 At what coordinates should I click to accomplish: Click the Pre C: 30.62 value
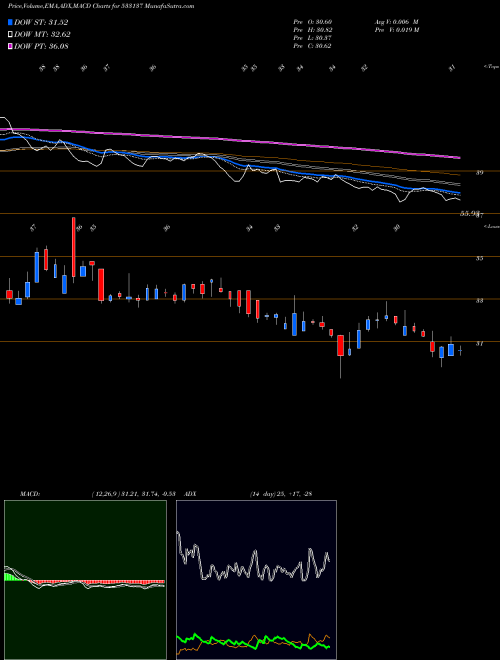312,46
